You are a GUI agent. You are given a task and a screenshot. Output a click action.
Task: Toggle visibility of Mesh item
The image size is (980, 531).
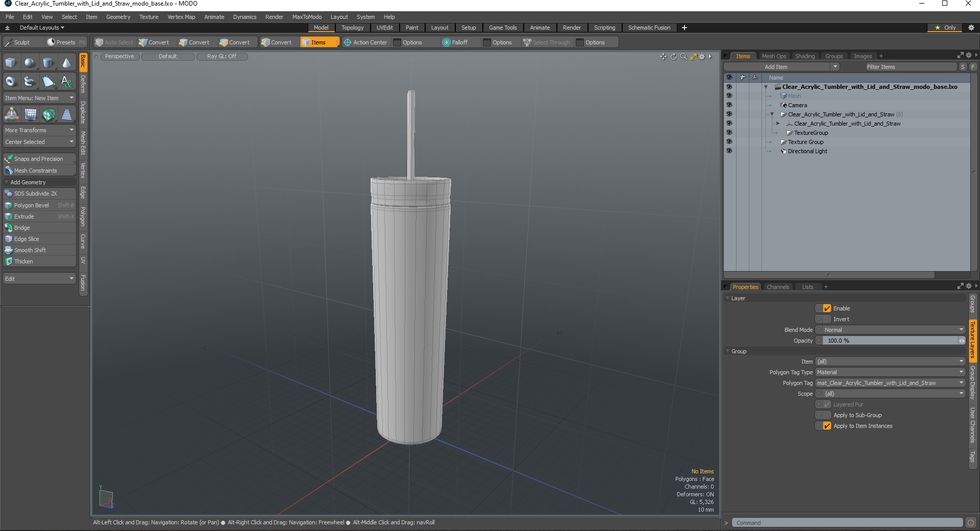[x=729, y=95]
